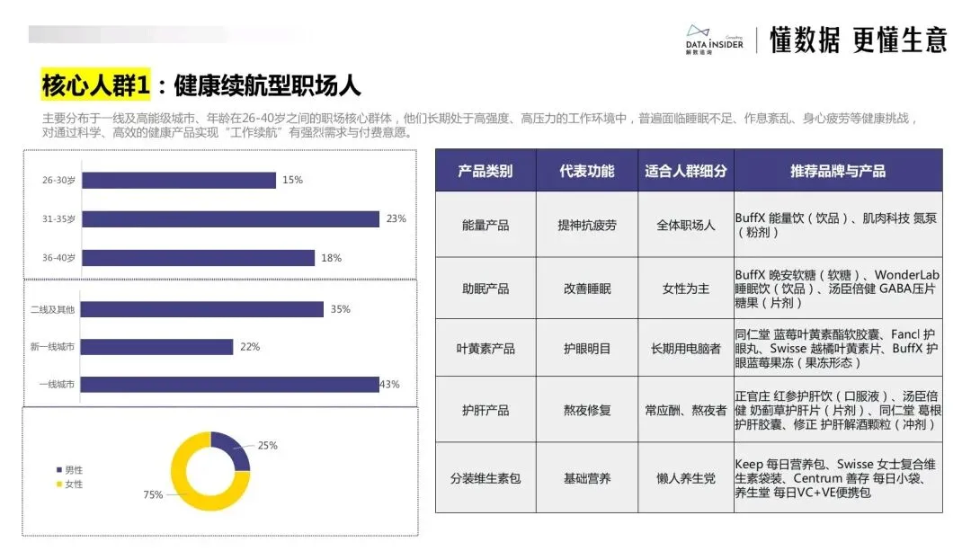Select the '15%' value label

(292, 180)
